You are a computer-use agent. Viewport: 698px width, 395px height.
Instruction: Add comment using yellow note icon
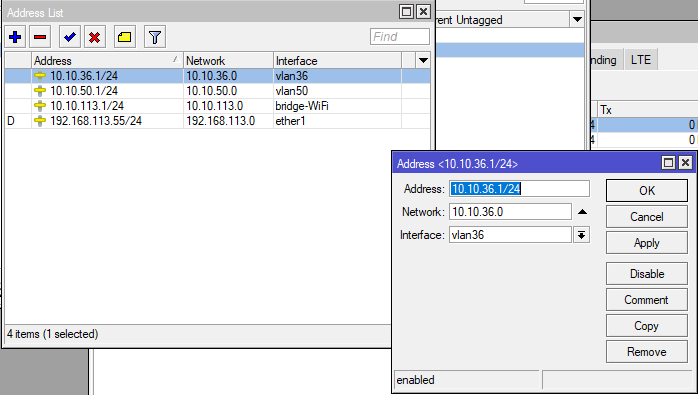pyautogui.click(x=125, y=37)
